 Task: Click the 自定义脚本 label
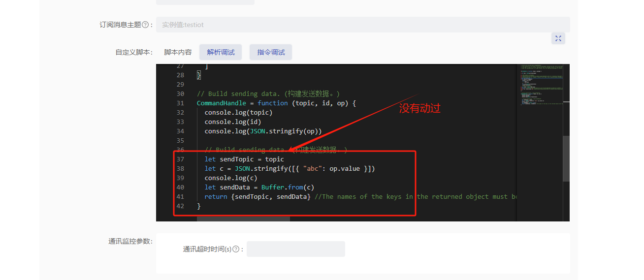coord(134,52)
